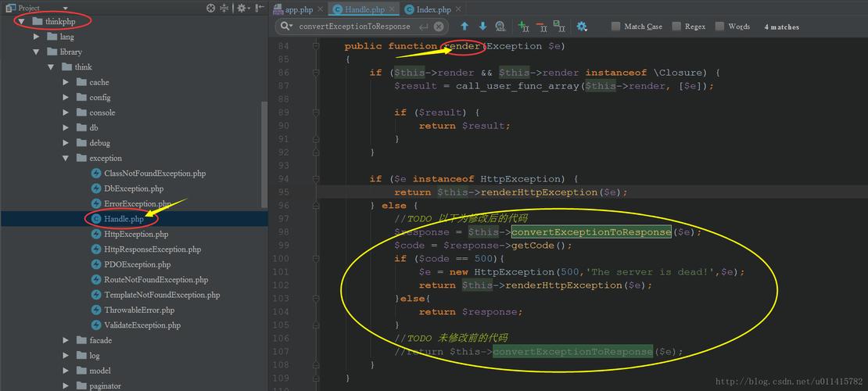Viewport: 868px width, 391px height.
Task: Collapse the library folder
Action: click(x=36, y=52)
